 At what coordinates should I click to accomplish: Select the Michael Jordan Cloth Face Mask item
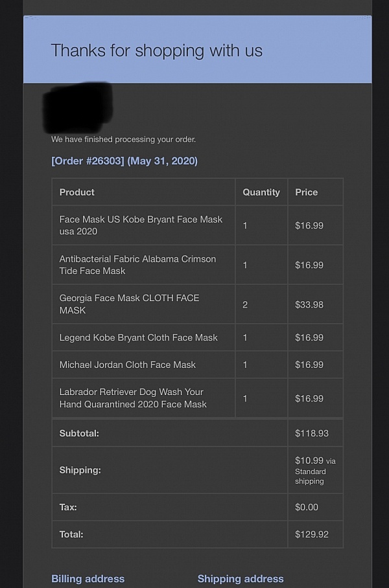128,365
